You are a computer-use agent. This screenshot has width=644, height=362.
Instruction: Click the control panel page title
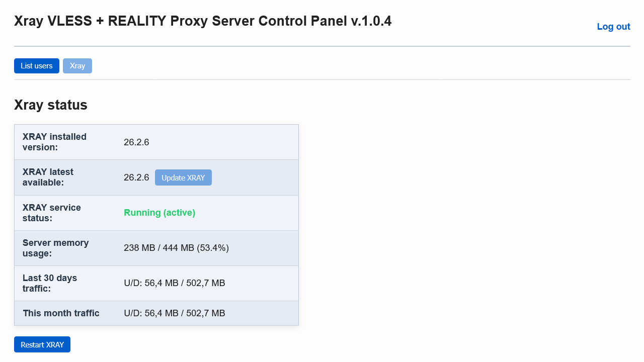[203, 21]
